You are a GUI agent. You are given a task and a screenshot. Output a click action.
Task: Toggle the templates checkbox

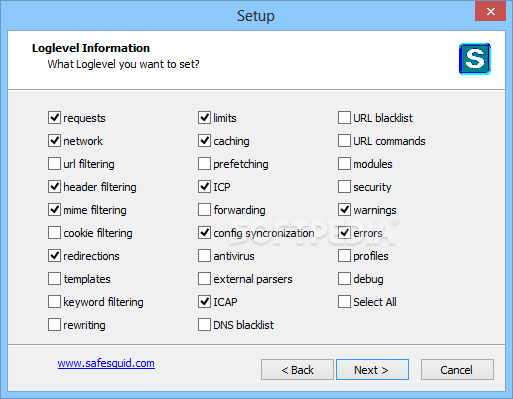click(54, 279)
